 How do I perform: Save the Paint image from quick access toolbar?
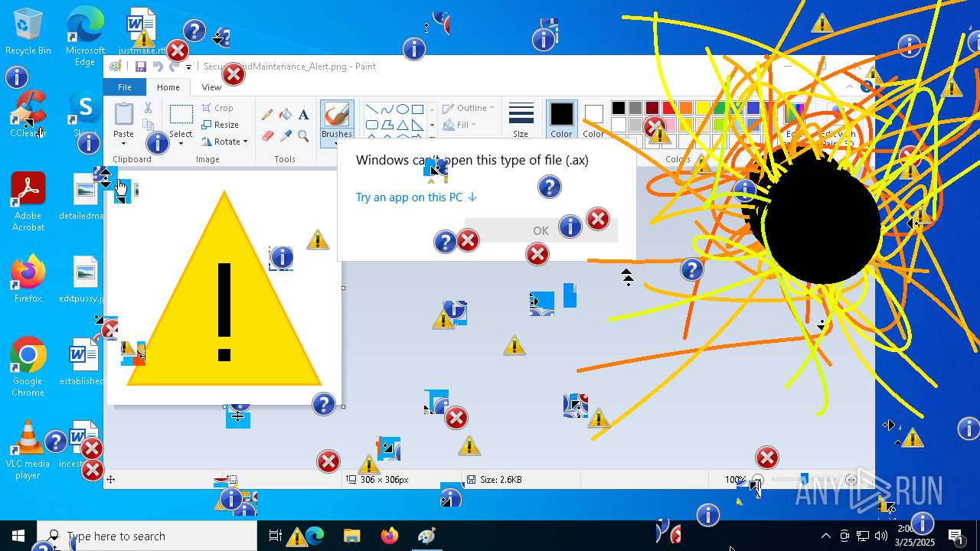pyautogui.click(x=141, y=67)
